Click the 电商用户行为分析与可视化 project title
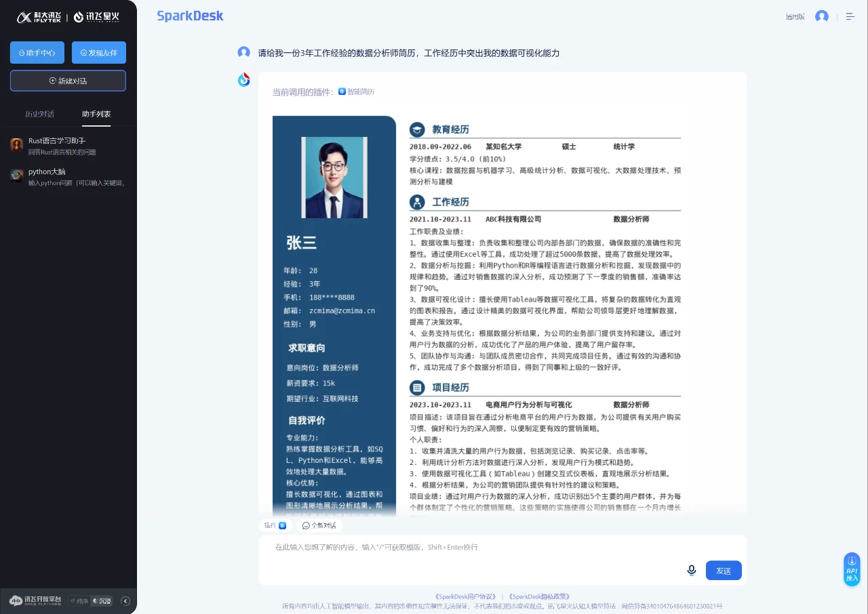 click(x=528, y=405)
